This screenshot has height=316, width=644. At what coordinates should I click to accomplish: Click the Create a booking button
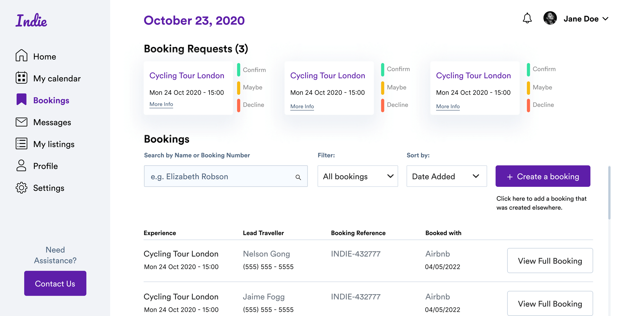click(x=542, y=176)
